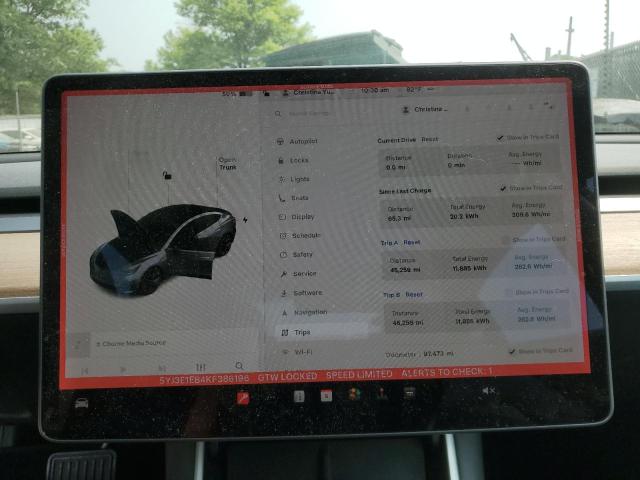Tap the SPEED LIMITED banner text
Viewport: 640px width, 480px height.
click(x=359, y=374)
